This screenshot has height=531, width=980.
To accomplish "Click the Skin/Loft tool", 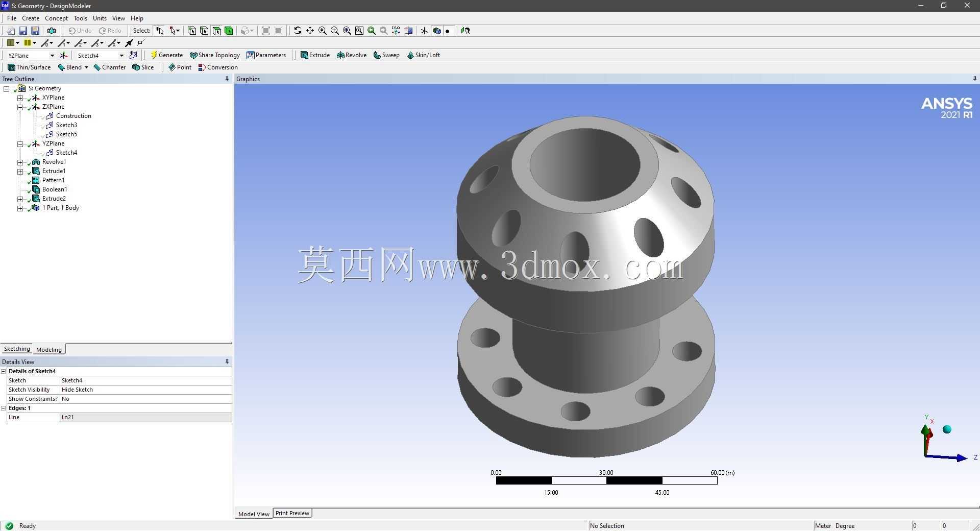I will point(424,55).
